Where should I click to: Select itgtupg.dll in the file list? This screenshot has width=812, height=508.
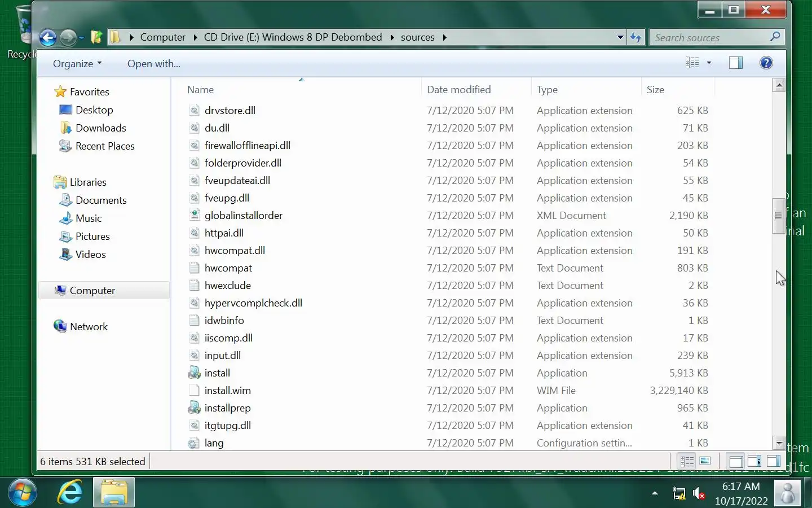pyautogui.click(x=227, y=425)
